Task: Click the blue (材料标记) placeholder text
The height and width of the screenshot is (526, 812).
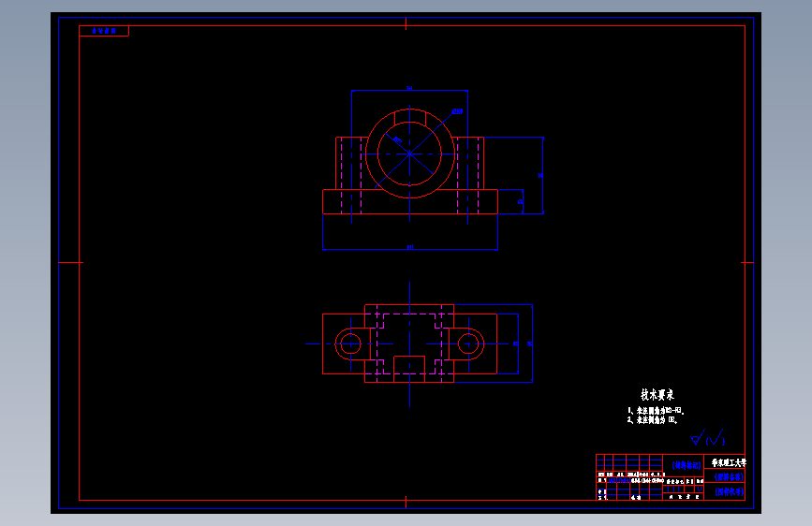Action: [x=687, y=465]
